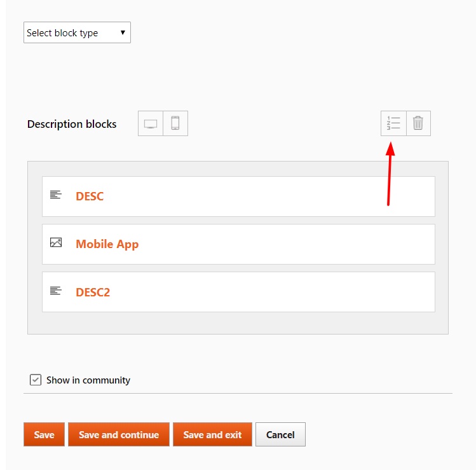Screen dimensions: 476x470
Task: Click the image icon beside Mobile App
Action: (56, 242)
